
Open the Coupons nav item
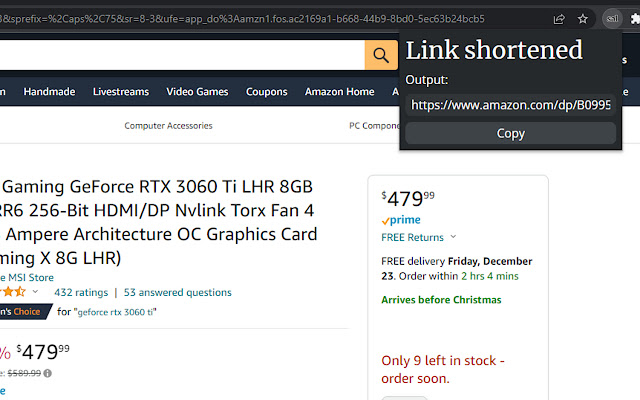[x=267, y=92]
